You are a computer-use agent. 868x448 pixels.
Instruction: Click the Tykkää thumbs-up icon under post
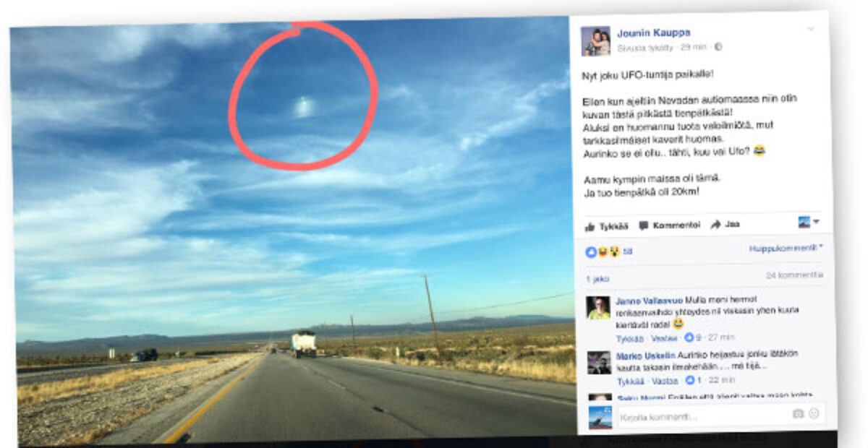[590, 226]
